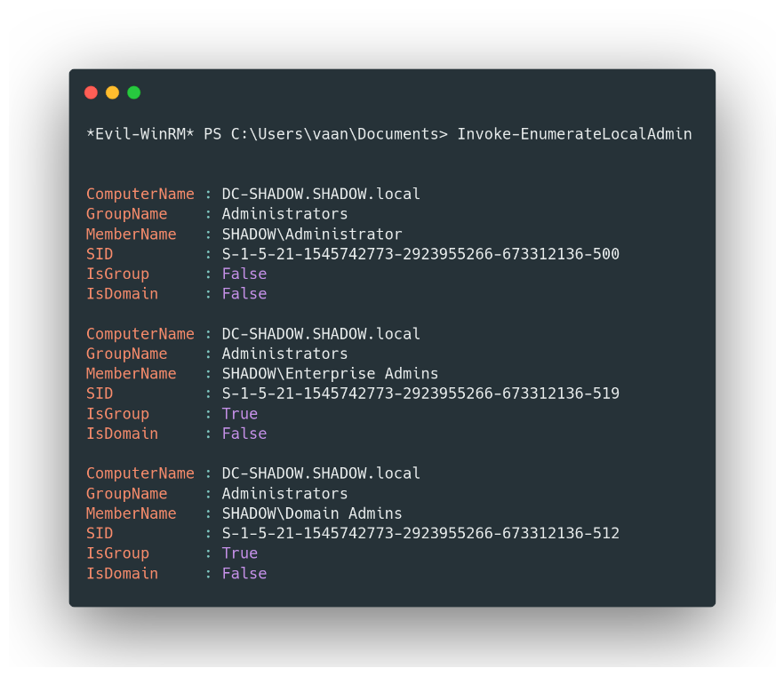784x676 pixels.
Task: Click the SID value ending in 500
Action: pos(420,255)
